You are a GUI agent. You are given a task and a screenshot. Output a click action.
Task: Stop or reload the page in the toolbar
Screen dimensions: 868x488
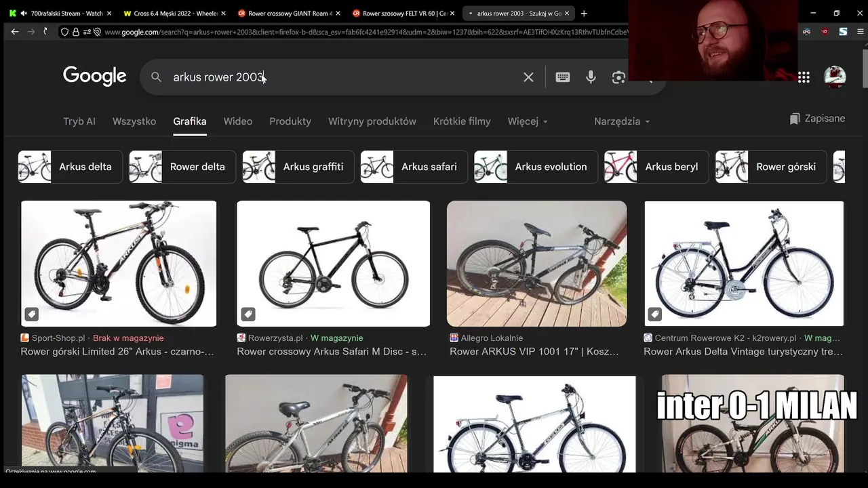tap(46, 31)
